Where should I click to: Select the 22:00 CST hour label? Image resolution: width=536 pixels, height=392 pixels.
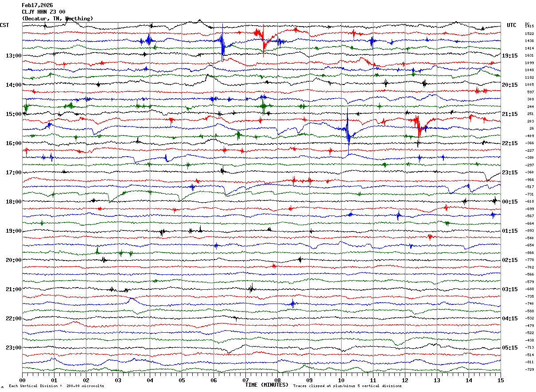13,319
